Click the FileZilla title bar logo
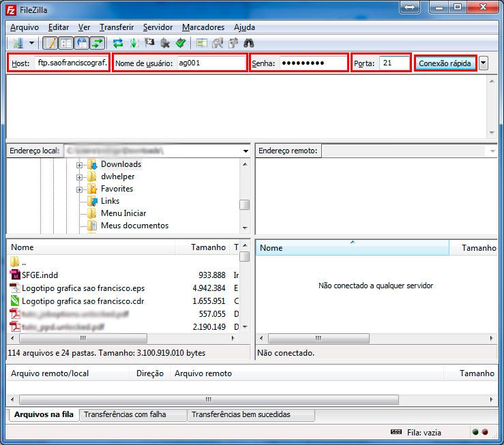 pyautogui.click(x=11, y=10)
